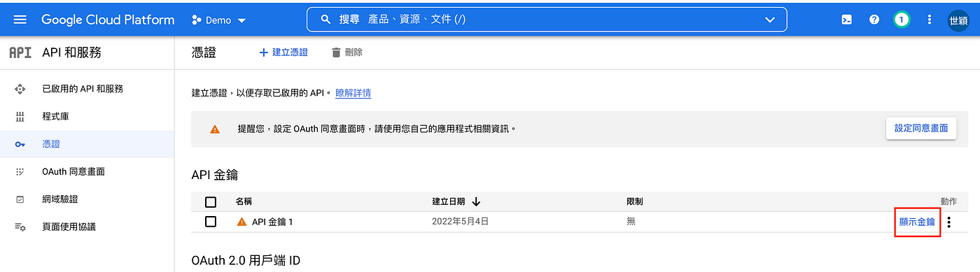Click the 設定同意畫面 button
Image resolution: width=980 pixels, height=272 pixels.
(921, 128)
